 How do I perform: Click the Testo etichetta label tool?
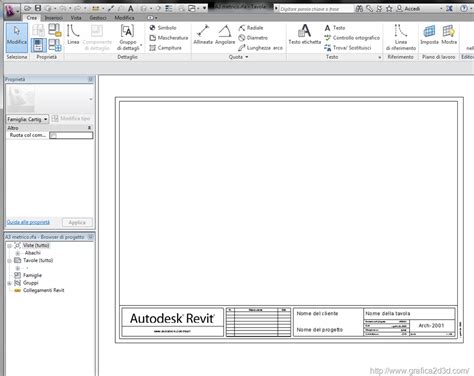tap(305, 35)
